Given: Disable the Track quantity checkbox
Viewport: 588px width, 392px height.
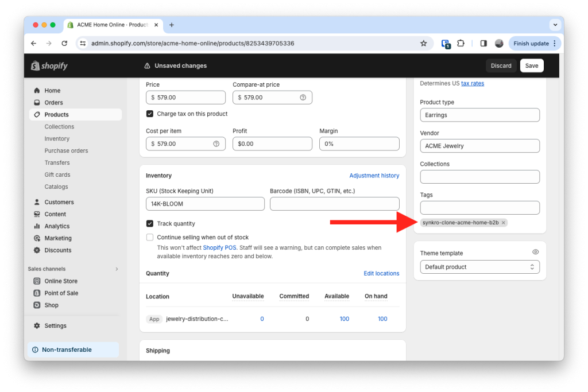Looking at the screenshot, I should click(x=149, y=223).
